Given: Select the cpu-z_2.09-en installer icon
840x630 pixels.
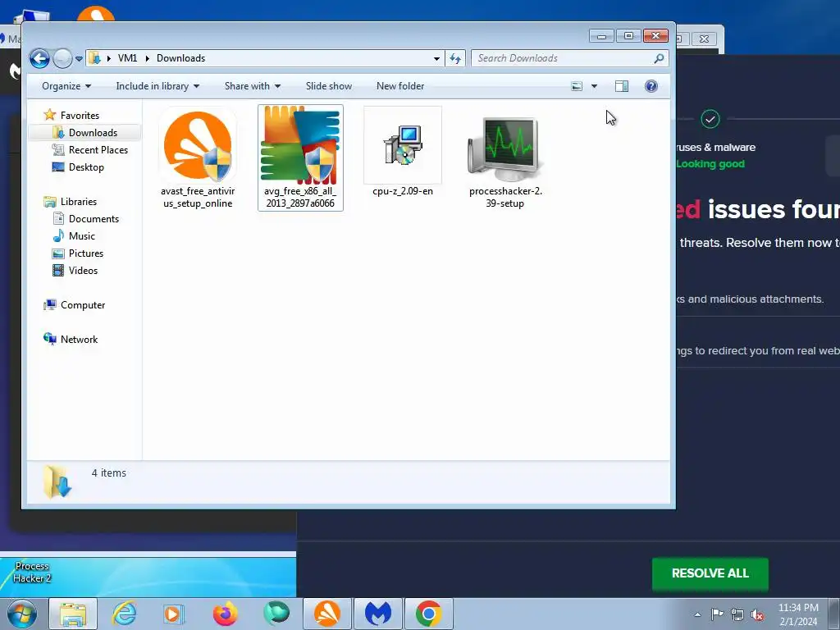Looking at the screenshot, I should point(403,145).
